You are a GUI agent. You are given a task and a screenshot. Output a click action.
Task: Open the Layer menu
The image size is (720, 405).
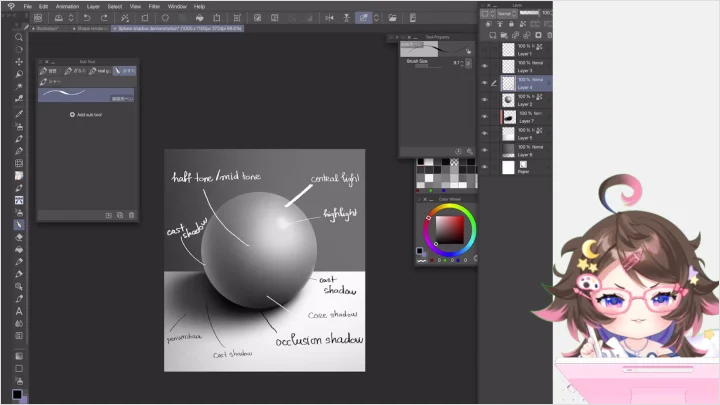pyautogui.click(x=93, y=6)
